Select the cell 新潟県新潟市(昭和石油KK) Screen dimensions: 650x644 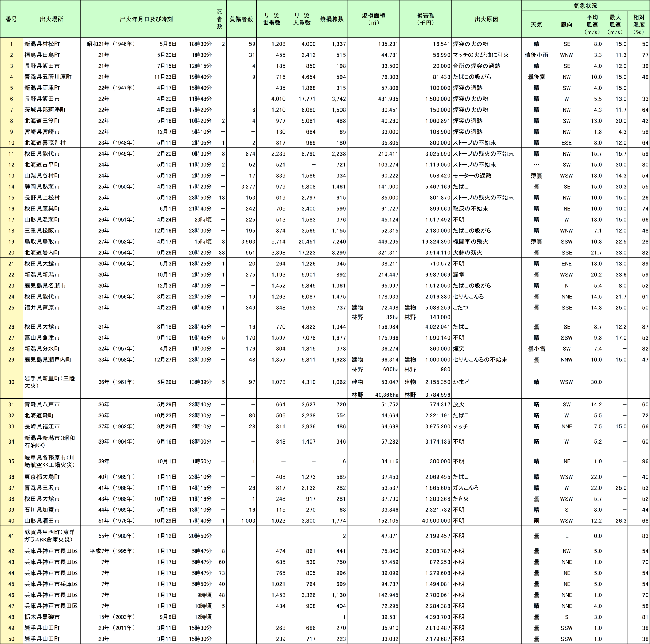point(50,442)
